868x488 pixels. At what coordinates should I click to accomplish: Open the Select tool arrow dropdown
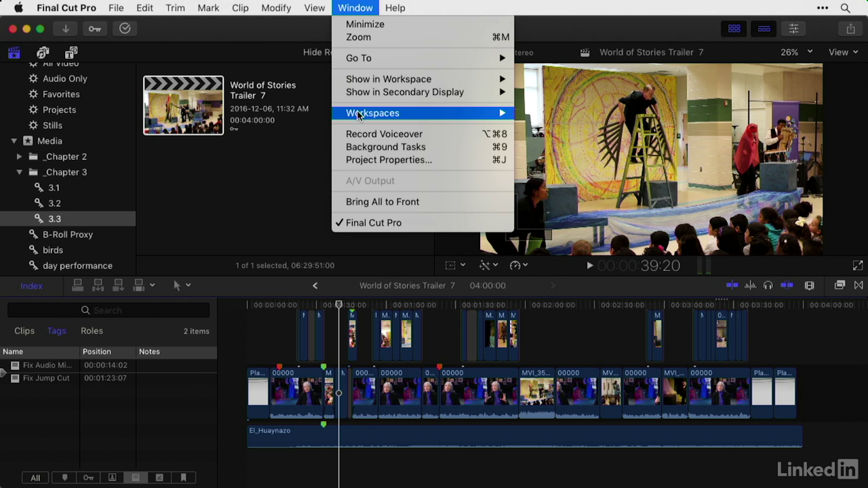[181, 285]
